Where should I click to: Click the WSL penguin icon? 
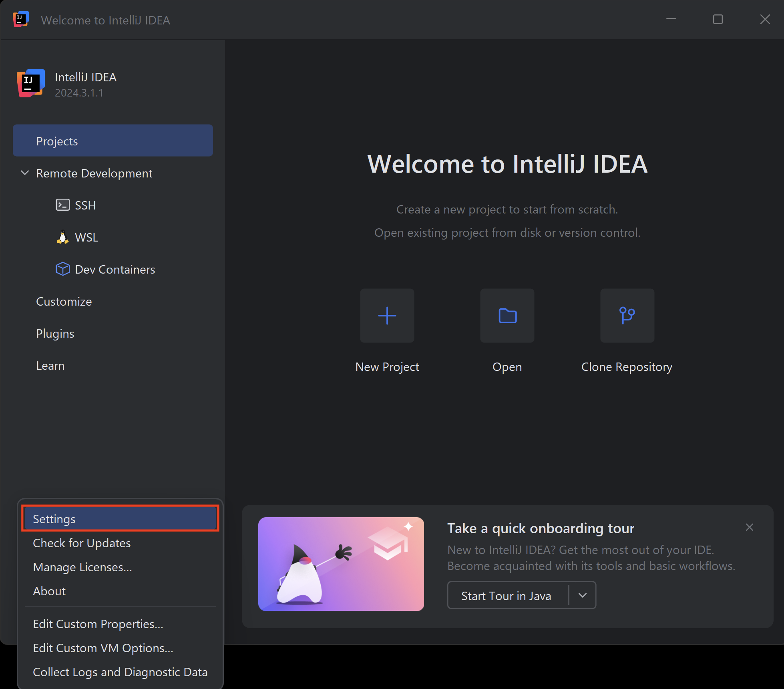62,237
